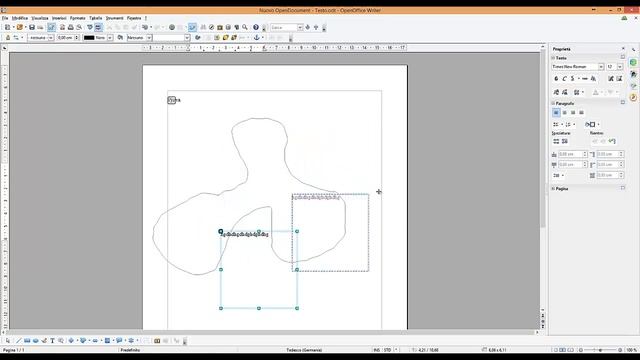Click the Predefinito page style in status bar

point(130,350)
